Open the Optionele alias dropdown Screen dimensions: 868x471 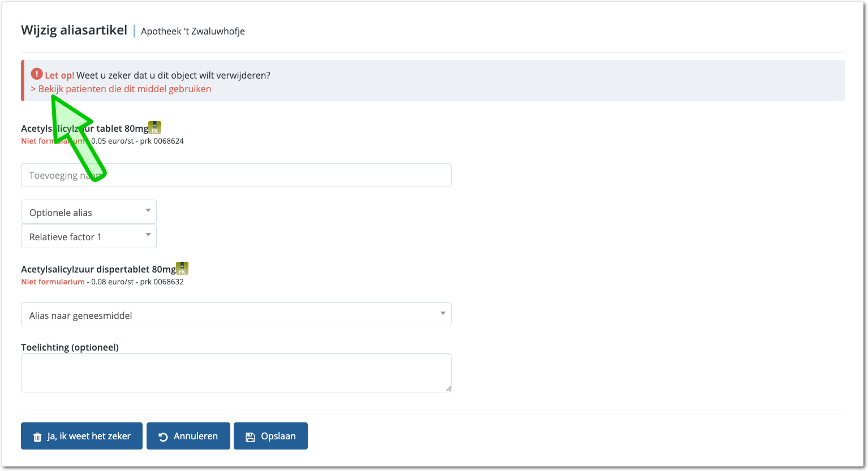89,212
